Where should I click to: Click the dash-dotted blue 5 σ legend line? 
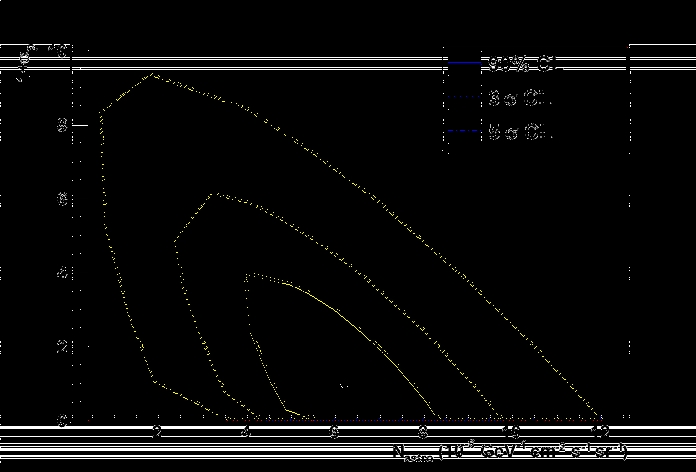465,132
